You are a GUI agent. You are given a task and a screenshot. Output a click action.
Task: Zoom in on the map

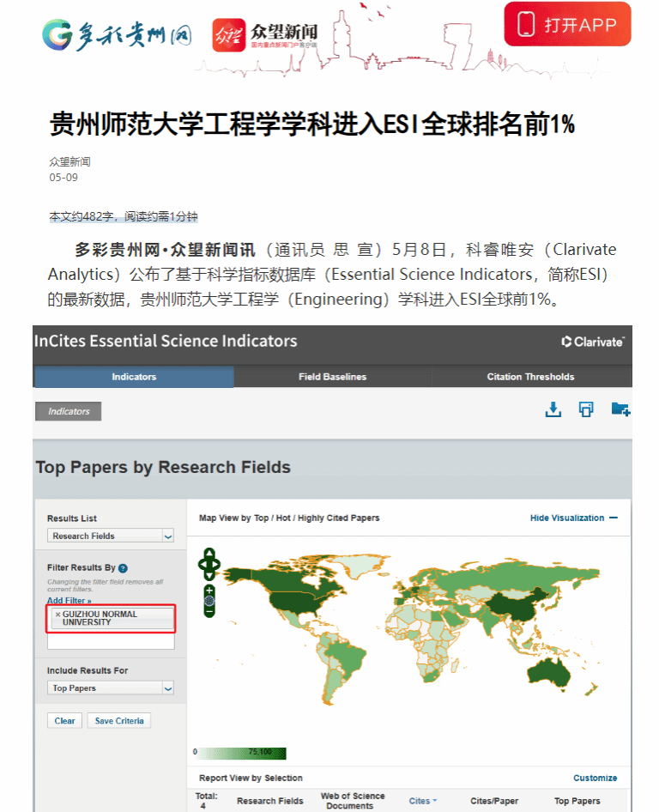[209, 591]
